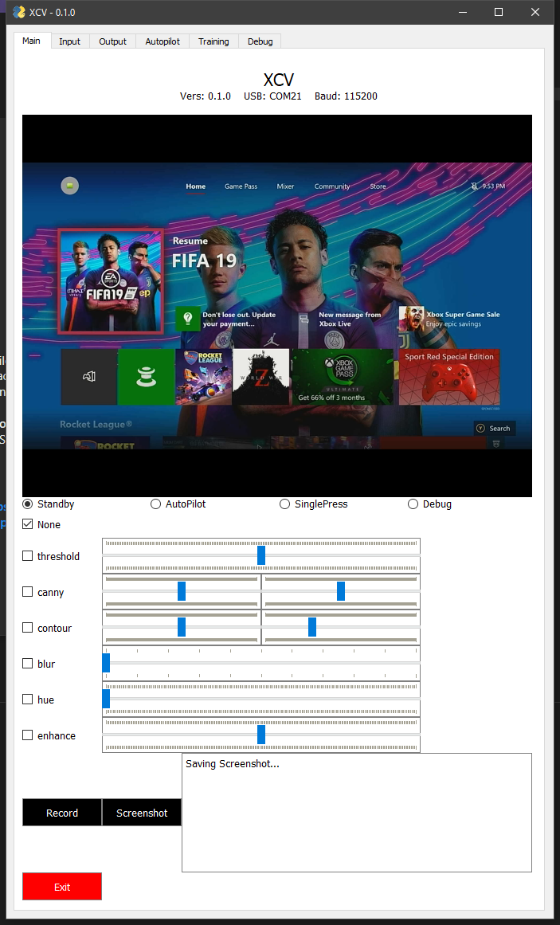Click the 'New message from Xbox Live' icon
The width and height of the screenshot is (560, 925).
[x=304, y=319]
